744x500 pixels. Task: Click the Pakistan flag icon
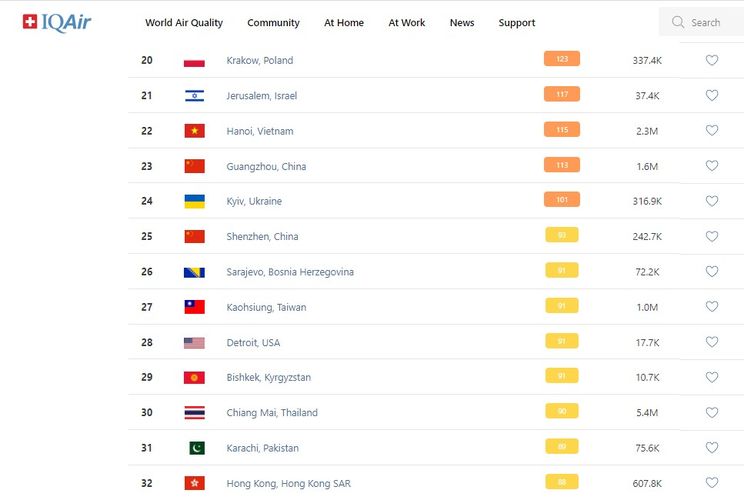pyautogui.click(x=196, y=448)
